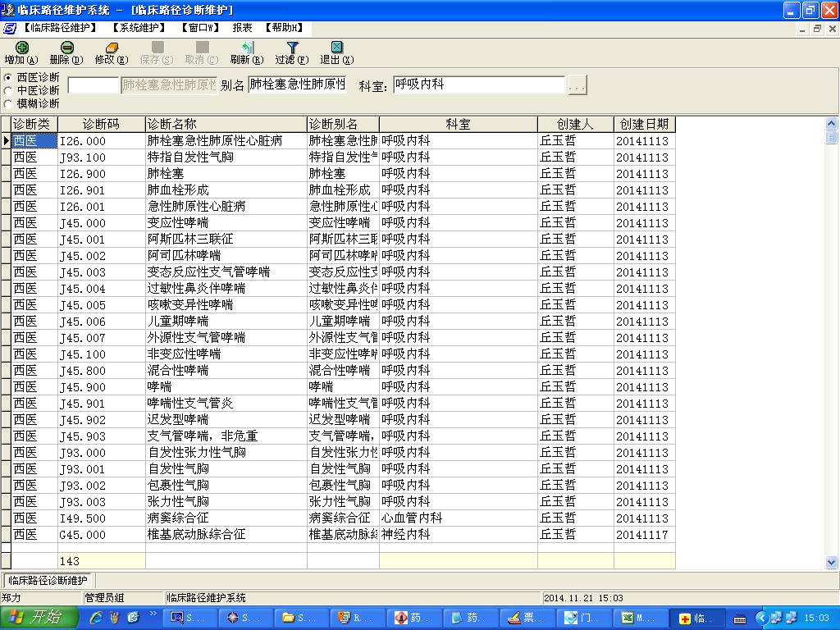Image resolution: width=840 pixels, height=630 pixels.
Task: Restore the inner MDI child window
Action: point(817,29)
